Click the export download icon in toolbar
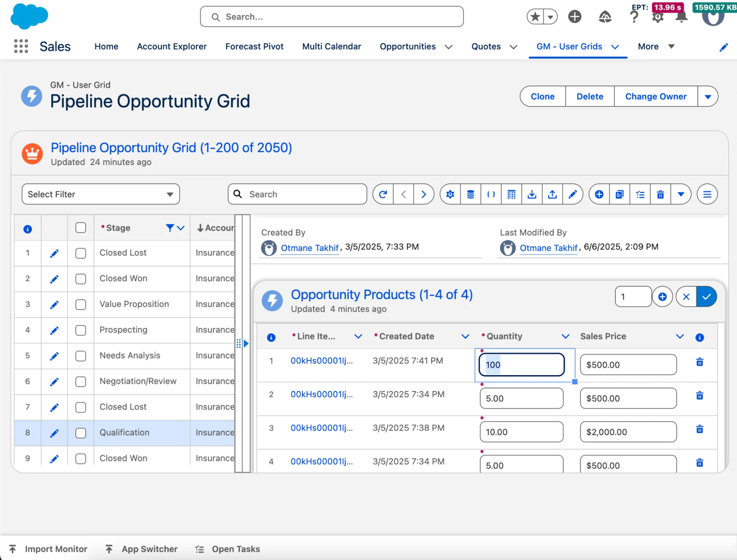Image resolution: width=737 pixels, height=560 pixels. click(532, 194)
